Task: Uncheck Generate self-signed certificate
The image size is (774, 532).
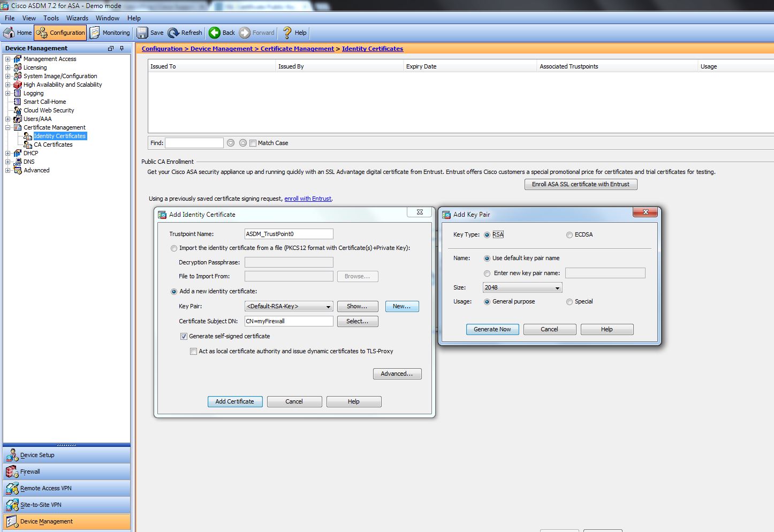Action: tap(184, 337)
